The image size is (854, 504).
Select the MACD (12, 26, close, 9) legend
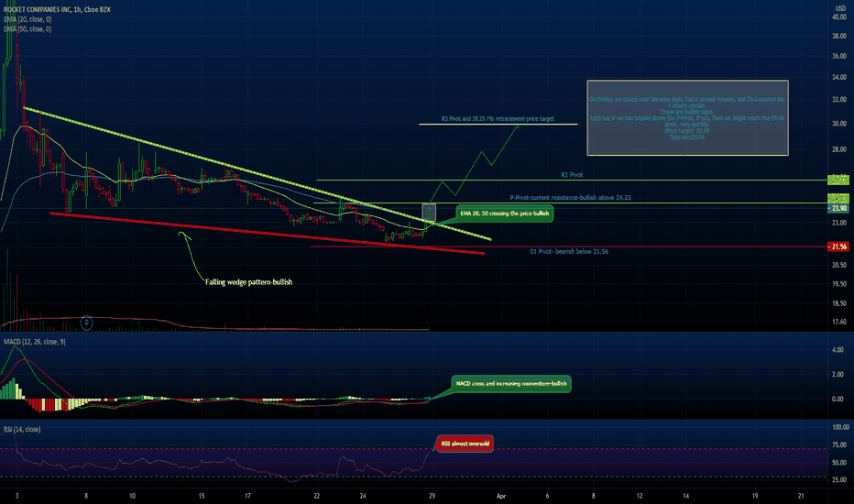click(34, 342)
